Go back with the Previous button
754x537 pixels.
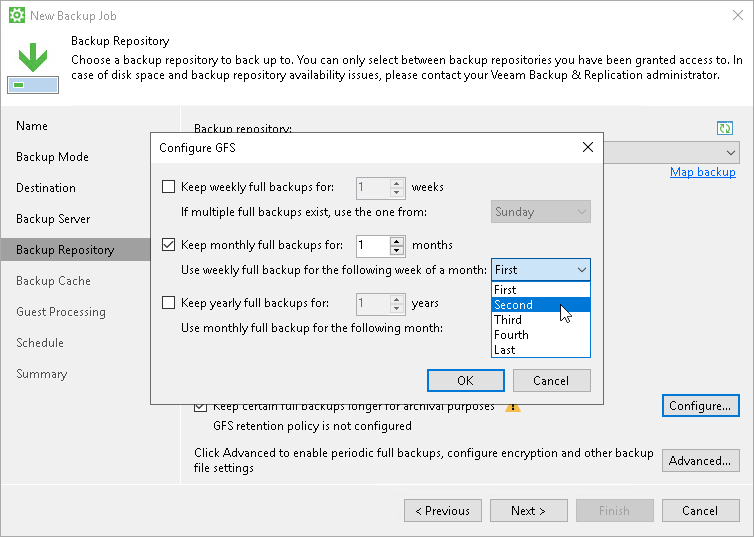442,511
